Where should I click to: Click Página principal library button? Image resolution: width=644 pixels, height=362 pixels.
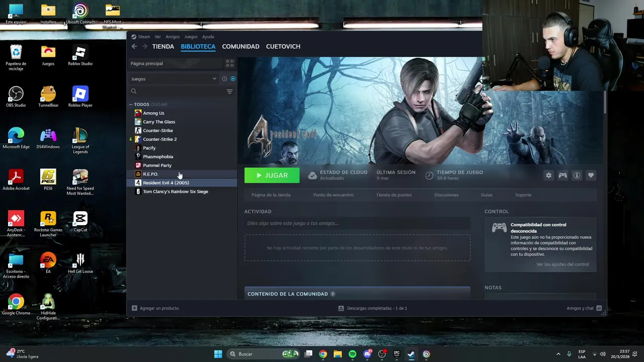pos(175,63)
